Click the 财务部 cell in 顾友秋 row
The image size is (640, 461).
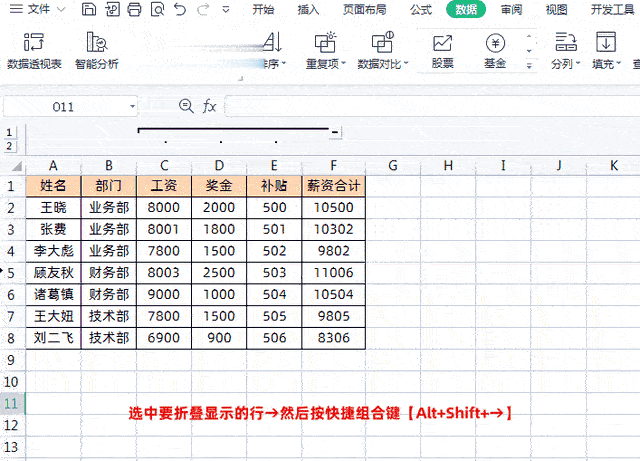point(109,272)
